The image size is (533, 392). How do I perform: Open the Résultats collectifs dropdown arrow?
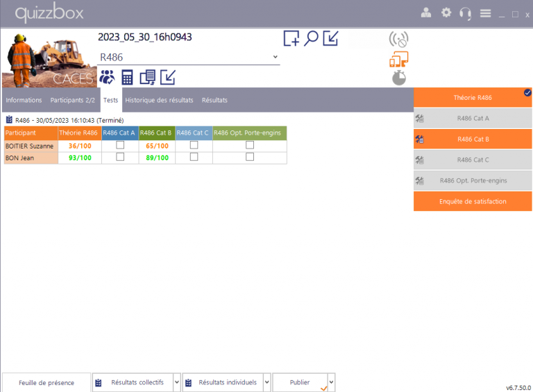pos(177,382)
